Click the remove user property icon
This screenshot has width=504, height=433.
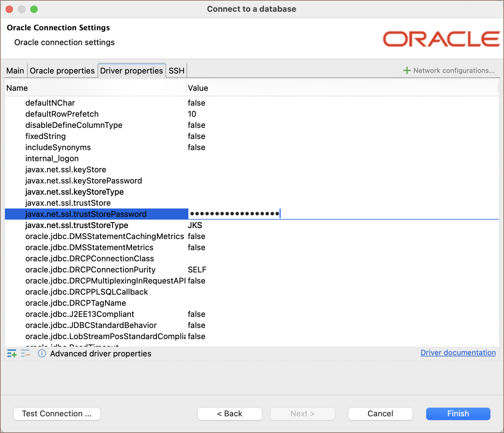click(x=25, y=353)
